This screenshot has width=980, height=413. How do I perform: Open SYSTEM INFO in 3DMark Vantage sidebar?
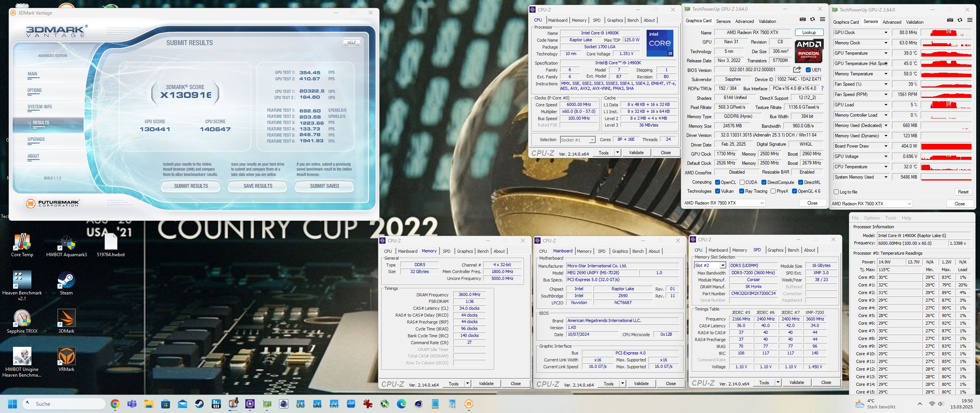point(39,107)
